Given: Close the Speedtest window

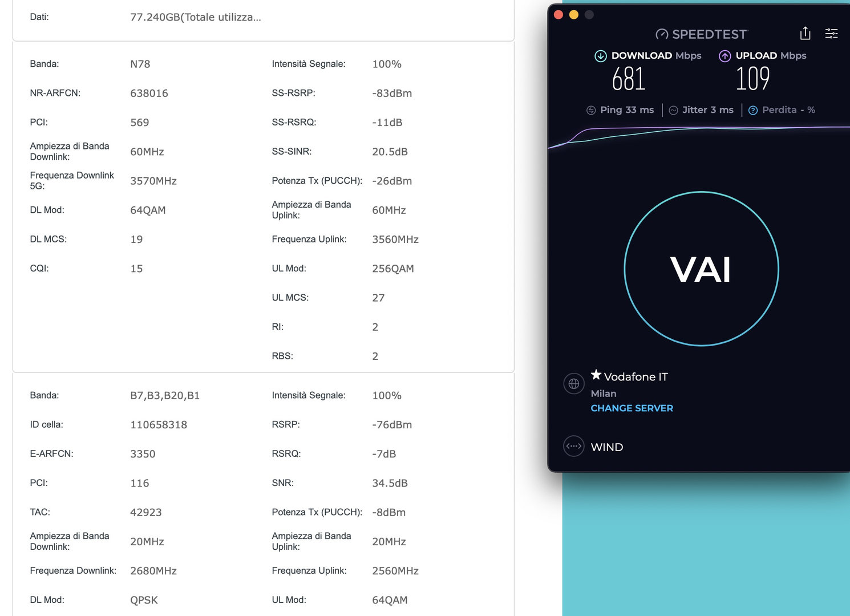Looking at the screenshot, I should pos(558,15).
